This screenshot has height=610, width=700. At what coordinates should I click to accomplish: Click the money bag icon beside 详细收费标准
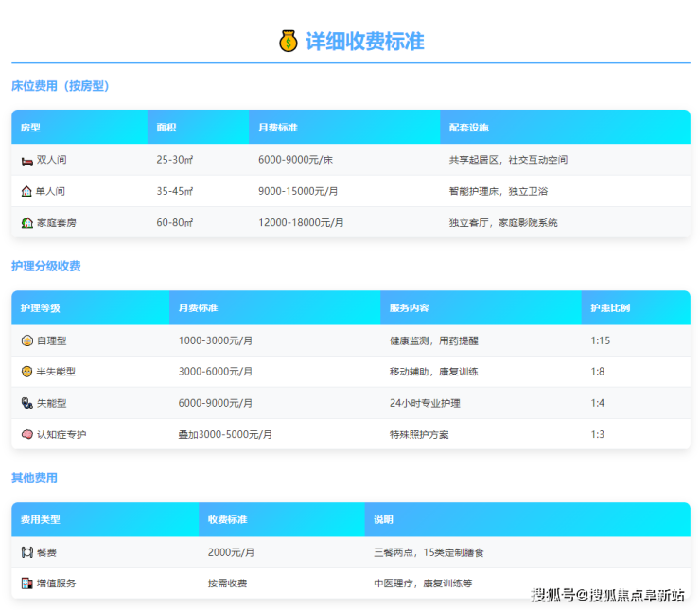[288, 42]
